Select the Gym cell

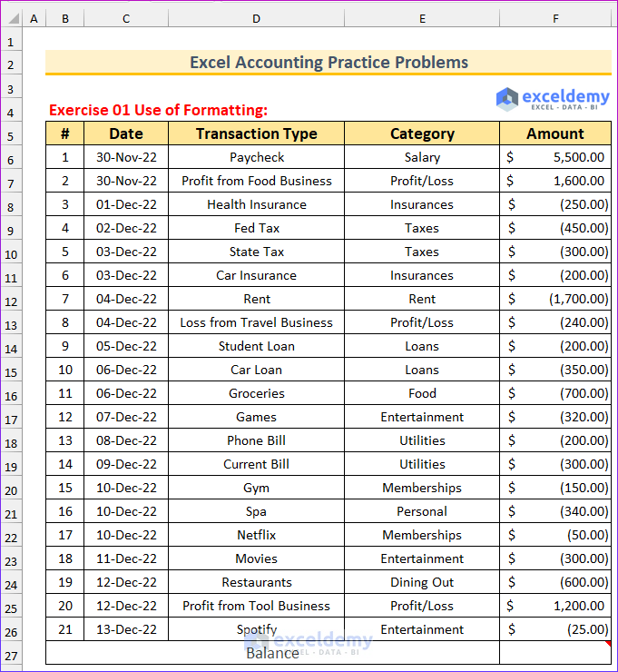point(256,488)
